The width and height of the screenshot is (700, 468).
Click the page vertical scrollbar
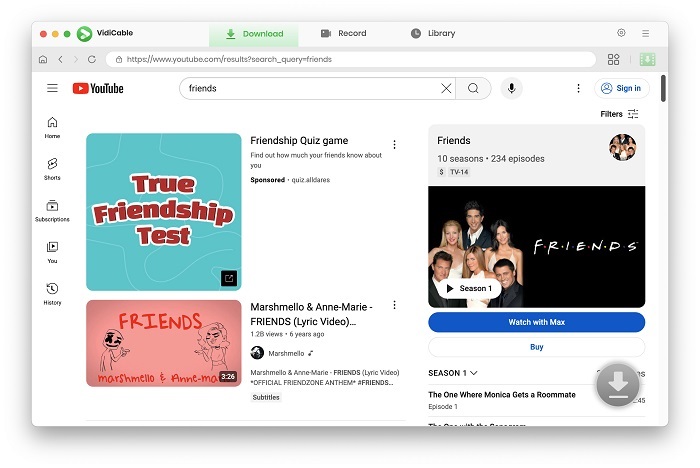click(x=663, y=88)
